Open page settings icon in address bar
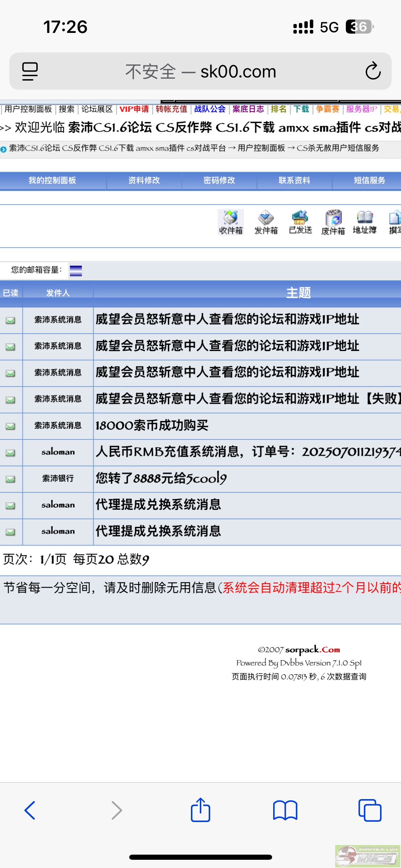Screen dimensions: 401x868 point(30,71)
